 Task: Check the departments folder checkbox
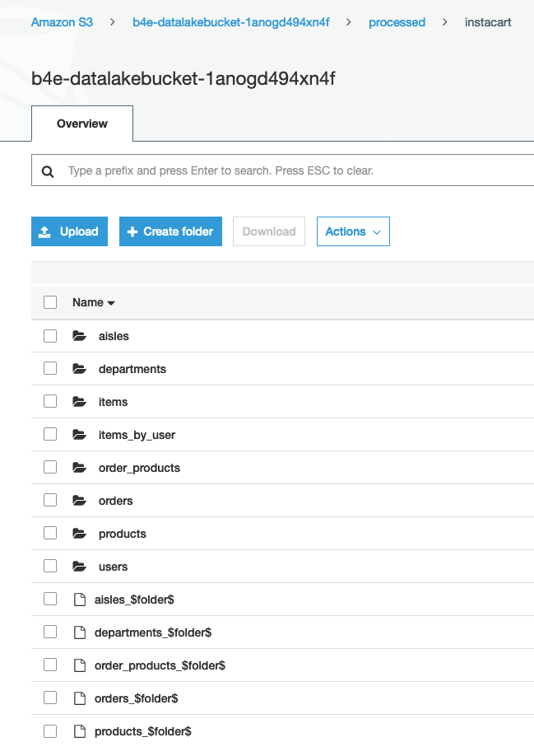(x=50, y=368)
